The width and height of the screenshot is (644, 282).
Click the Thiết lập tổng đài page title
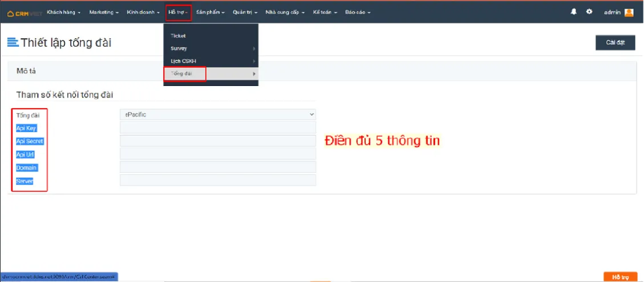point(66,43)
